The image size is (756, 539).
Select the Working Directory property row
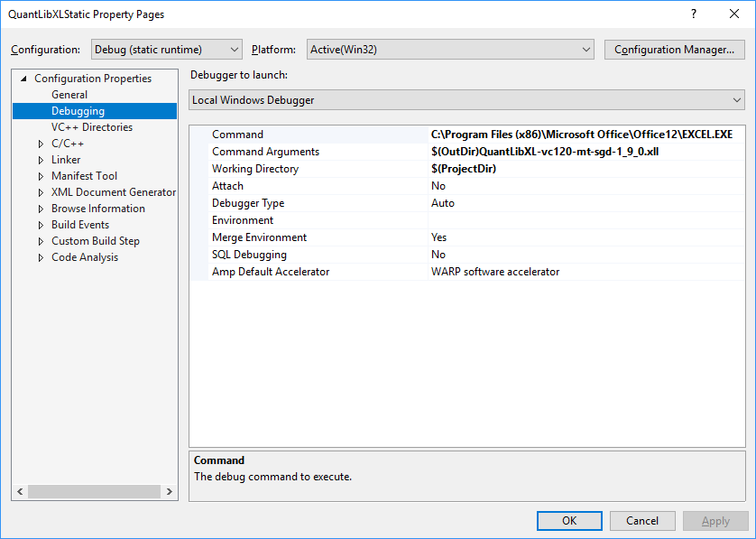point(255,169)
